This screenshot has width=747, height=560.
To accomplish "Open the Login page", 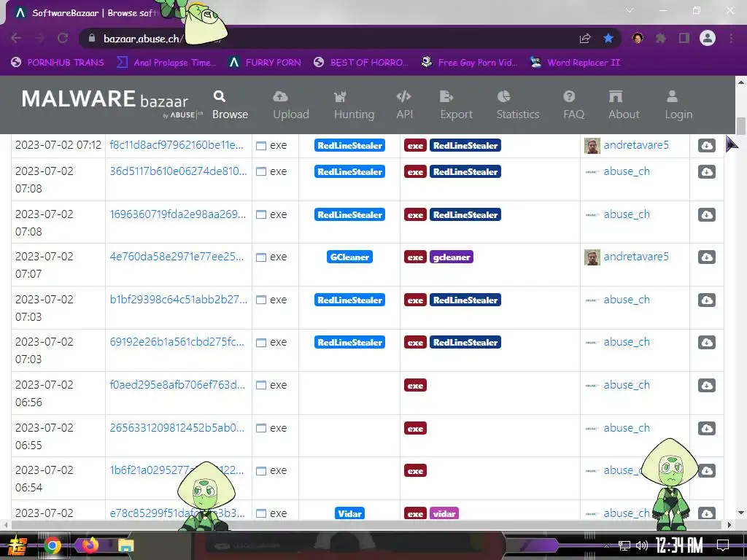I will [678, 105].
